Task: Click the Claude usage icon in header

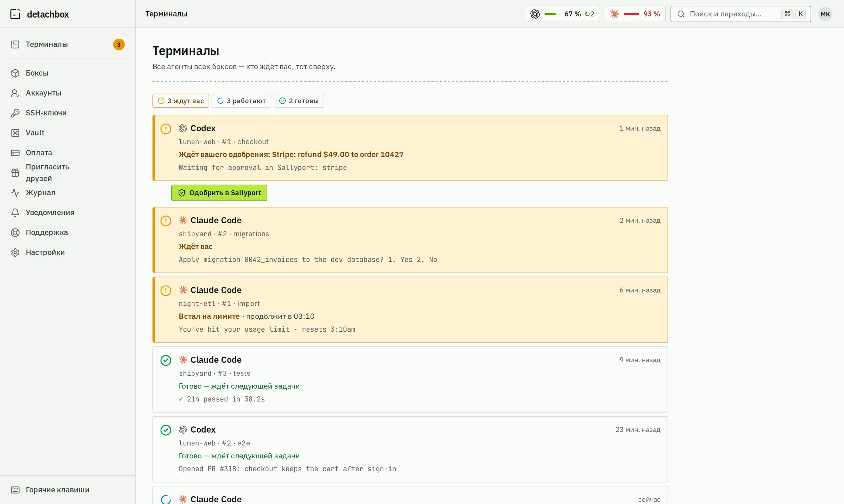Action: [x=614, y=14]
